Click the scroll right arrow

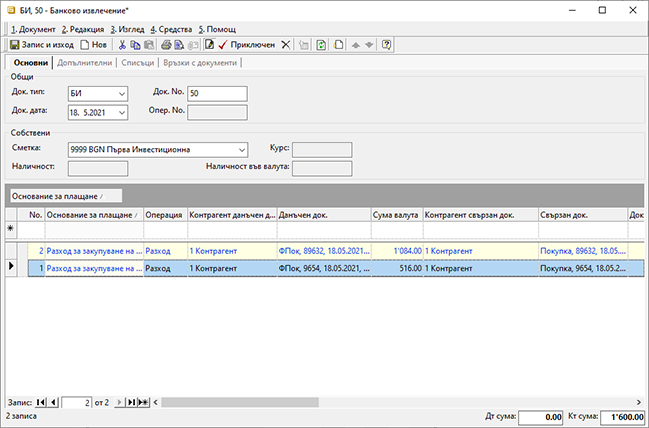coord(639,402)
